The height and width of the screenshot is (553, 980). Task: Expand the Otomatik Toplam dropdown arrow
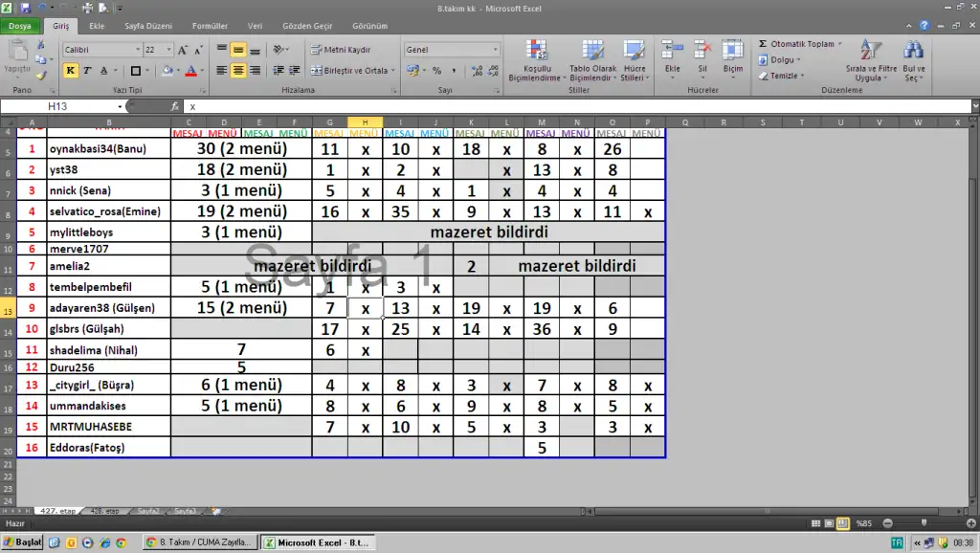(x=840, y=44)
